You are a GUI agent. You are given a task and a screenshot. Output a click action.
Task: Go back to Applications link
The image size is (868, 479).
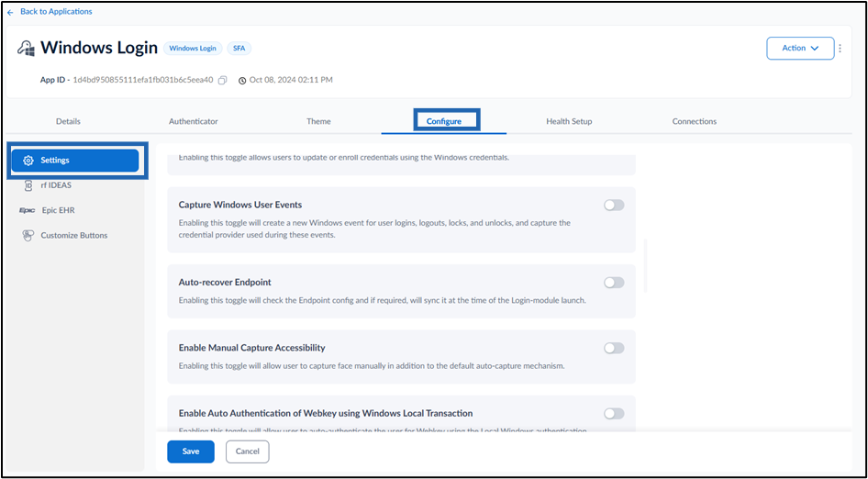coord(57,12)
